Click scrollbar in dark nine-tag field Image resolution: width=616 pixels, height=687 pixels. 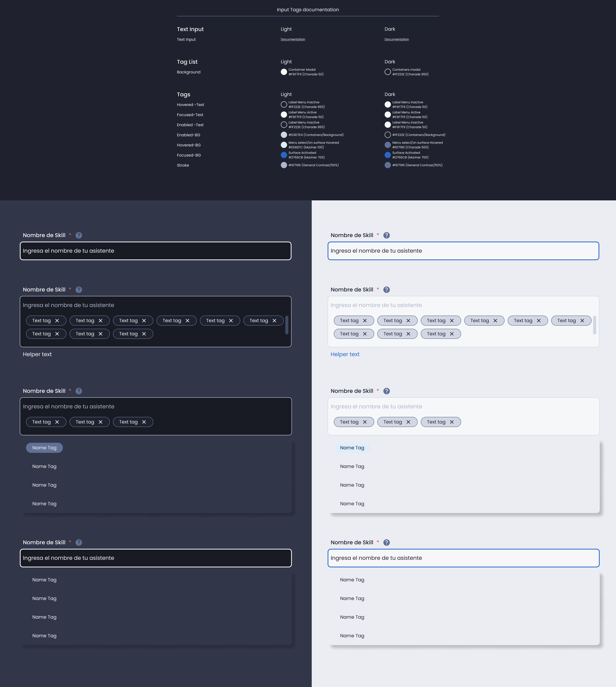click(287, 325)
